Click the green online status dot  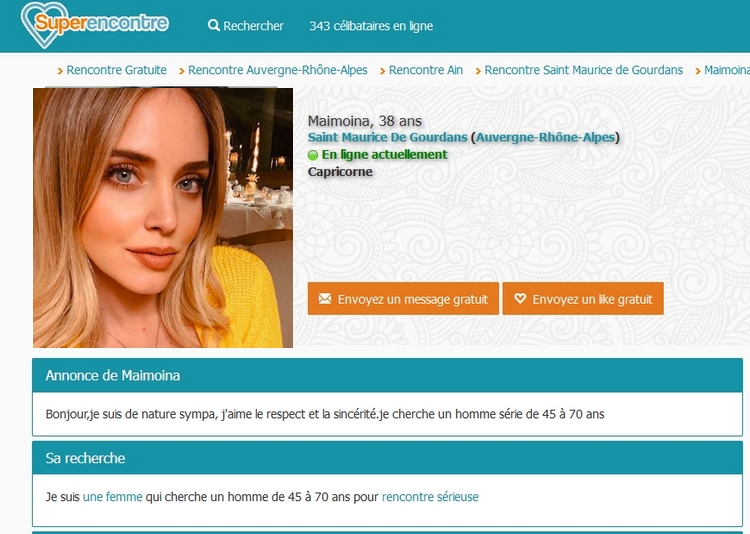point(313,155)
